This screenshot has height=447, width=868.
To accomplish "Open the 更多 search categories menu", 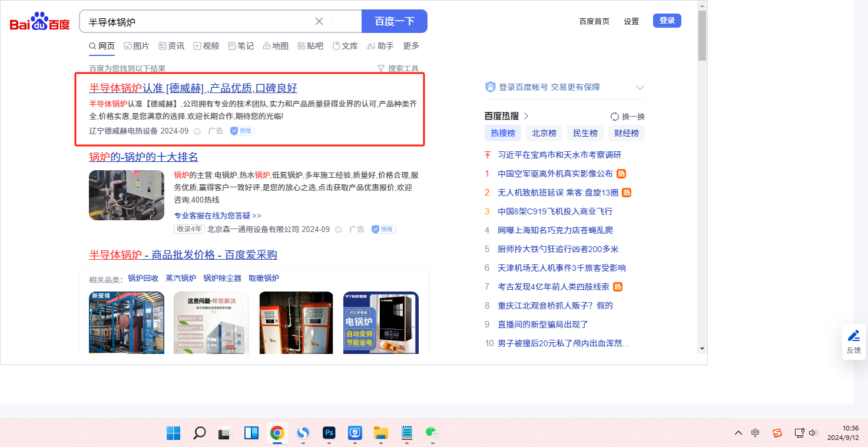I will 411,46.
